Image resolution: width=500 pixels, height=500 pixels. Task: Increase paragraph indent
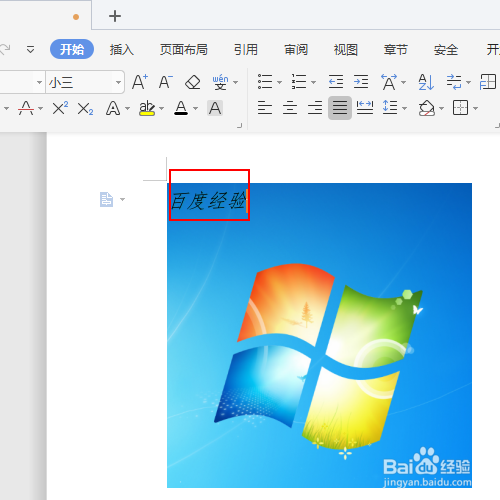pyautogui.click(x=361, y=82)
